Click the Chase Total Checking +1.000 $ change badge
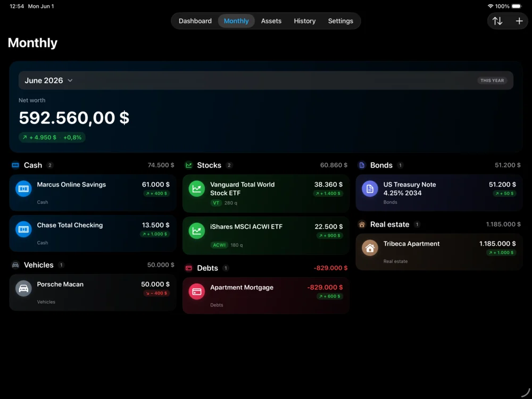 pyautogui.click(x=155, y=234)
